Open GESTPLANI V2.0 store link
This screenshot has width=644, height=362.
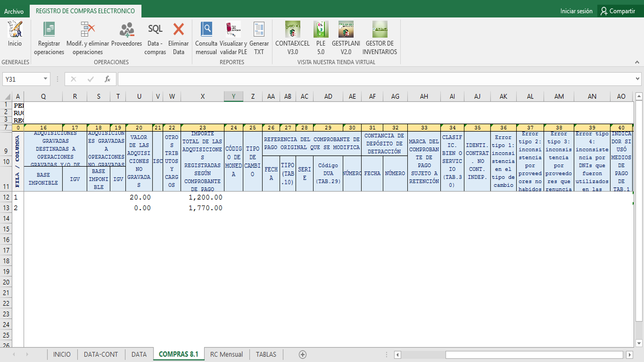[x=346, y=39]
